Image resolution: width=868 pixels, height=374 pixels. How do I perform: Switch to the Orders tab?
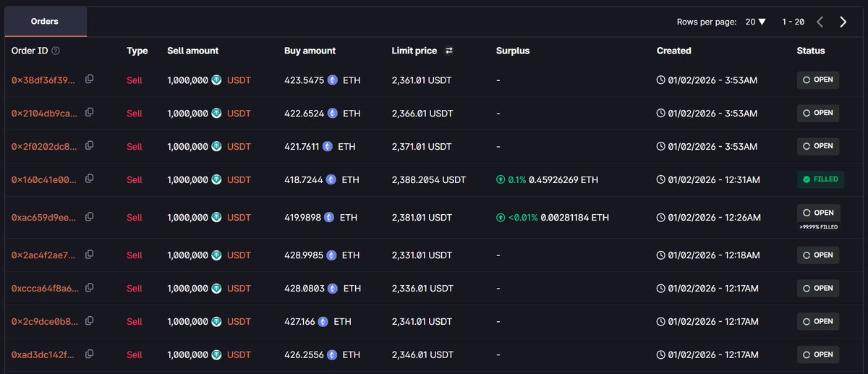(x=45, y=22)
